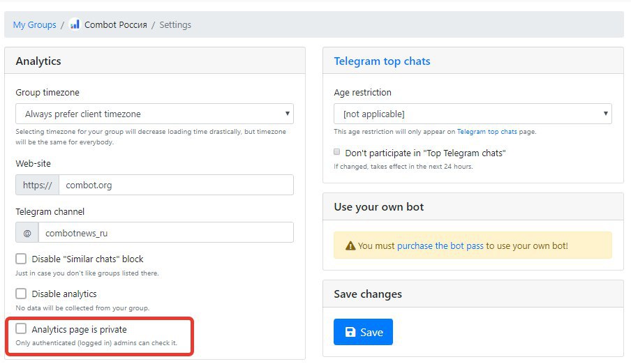Image resolution: width=631 pixels, height=364 pixels.
Task: Open the Group timezone dropdown
Action: click(154, 114)
